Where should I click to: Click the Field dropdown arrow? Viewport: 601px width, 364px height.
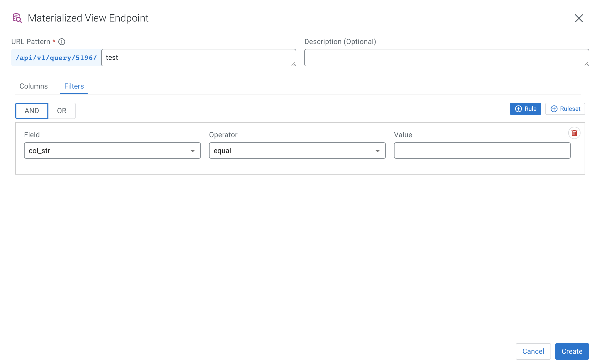[193, 151]
